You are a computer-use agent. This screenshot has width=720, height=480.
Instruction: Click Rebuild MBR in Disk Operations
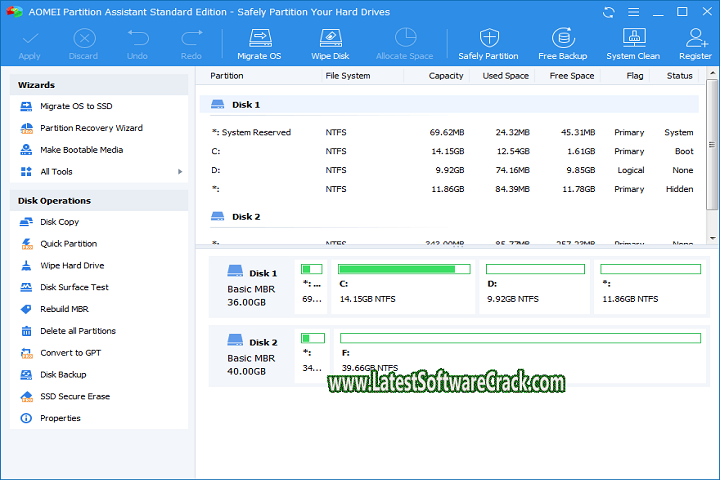point(64,309)
